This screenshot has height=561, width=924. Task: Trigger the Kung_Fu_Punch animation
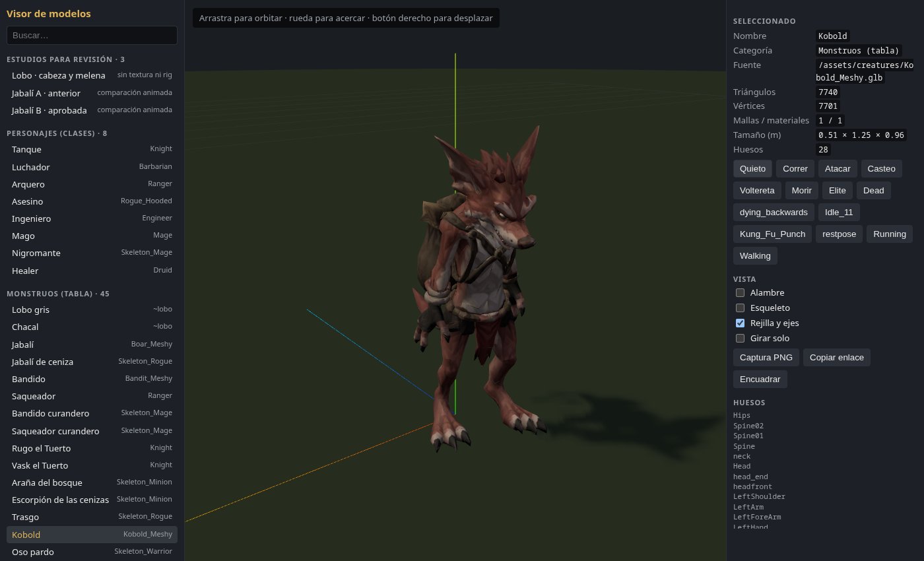click(x=772, y=234)
